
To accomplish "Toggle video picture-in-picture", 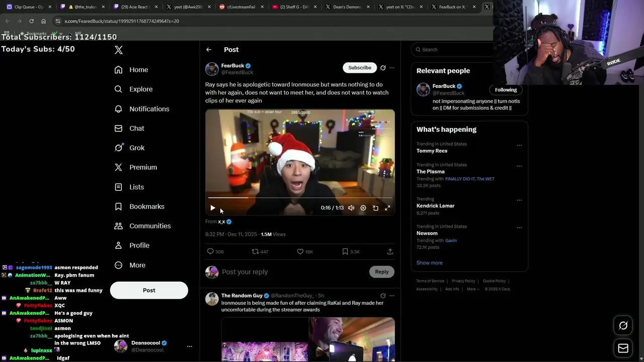I will pyautogui.click(x=375, y=208).
